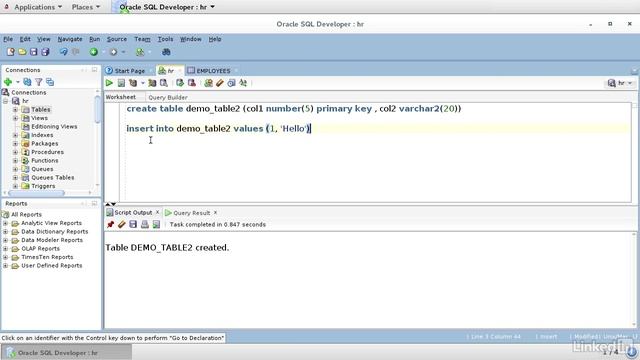The image size is (640, 360).
Task: Open the Tools menu
Action: [x=165, y=39]
